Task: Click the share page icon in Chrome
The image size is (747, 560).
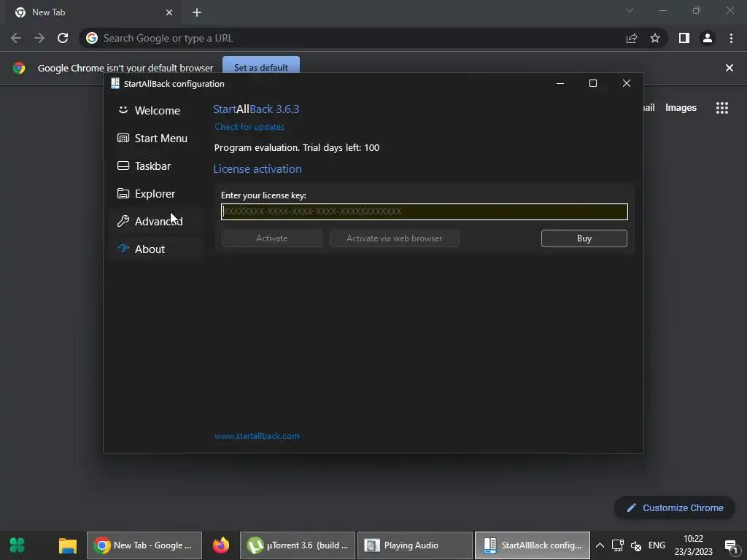Action: [632, 38]
